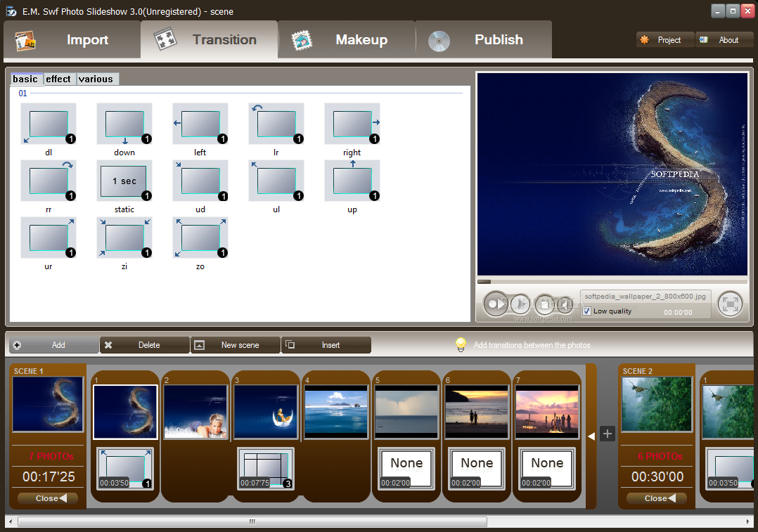Click photo 1 transition slot 00:03'50
758x532 pixels.
tap(125, 469)
